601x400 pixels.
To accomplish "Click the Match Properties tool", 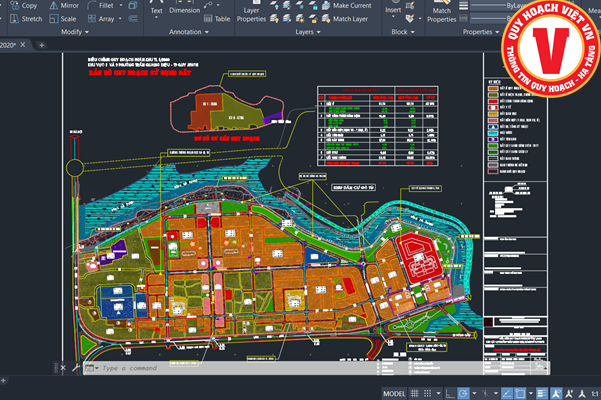I will pyautogui.click(x=443, y=14).
